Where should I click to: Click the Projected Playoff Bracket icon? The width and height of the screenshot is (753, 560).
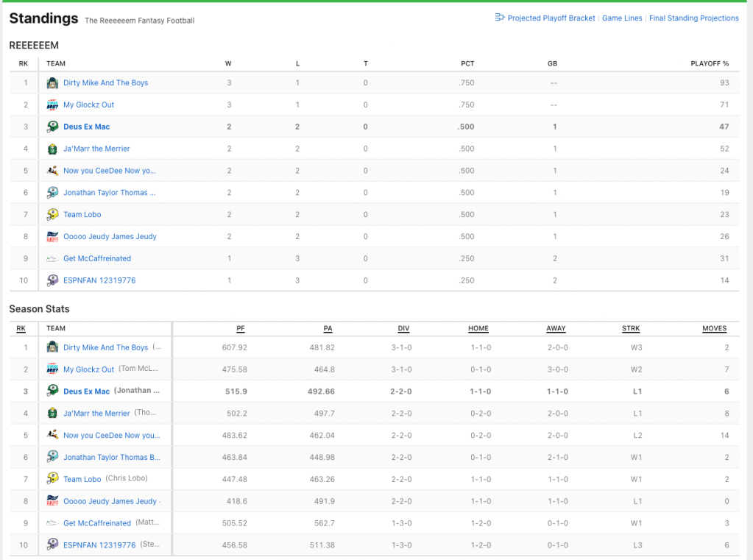pos(500,18)
